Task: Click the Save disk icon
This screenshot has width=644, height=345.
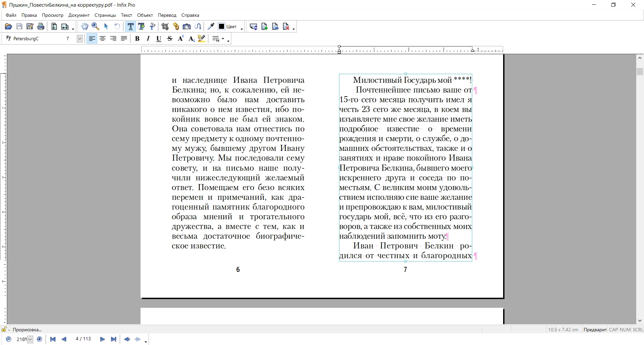Action: tap(19, 26)
